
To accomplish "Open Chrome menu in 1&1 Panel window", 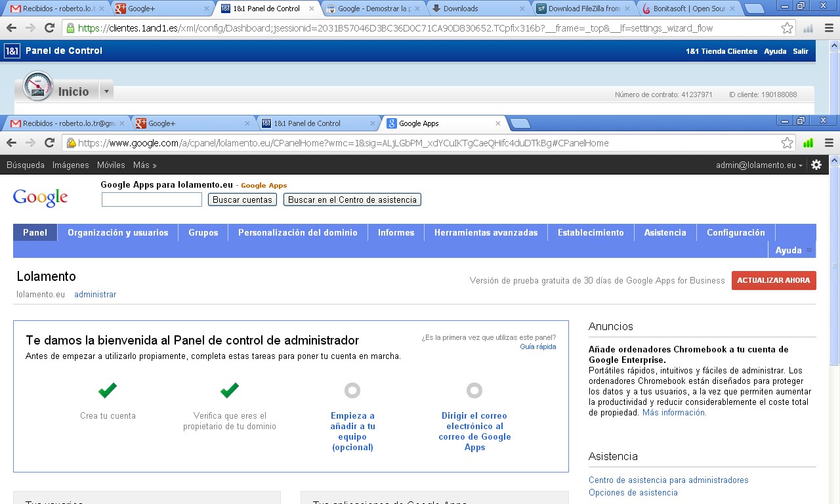I will click(828, 28).
